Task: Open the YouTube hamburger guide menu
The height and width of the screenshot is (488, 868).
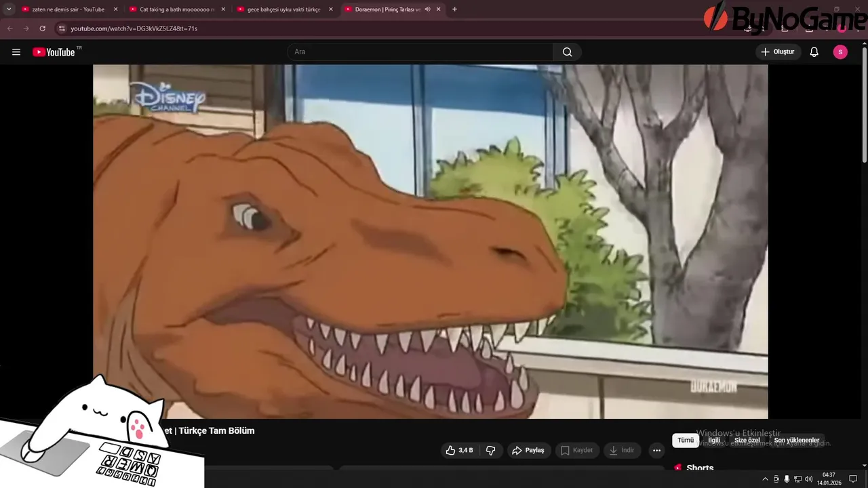Action: point(16,52)
